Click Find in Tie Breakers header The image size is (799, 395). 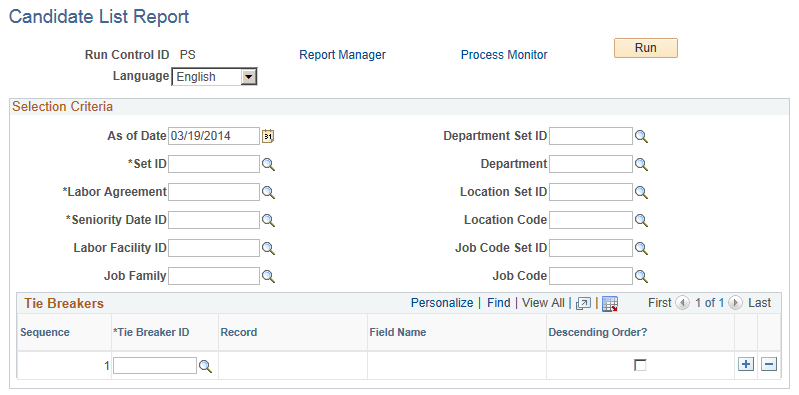click(x=498, y=303)
